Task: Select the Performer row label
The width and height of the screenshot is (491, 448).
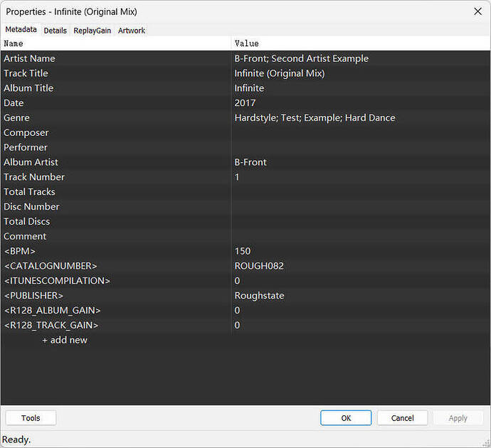Action: [26, 147]
